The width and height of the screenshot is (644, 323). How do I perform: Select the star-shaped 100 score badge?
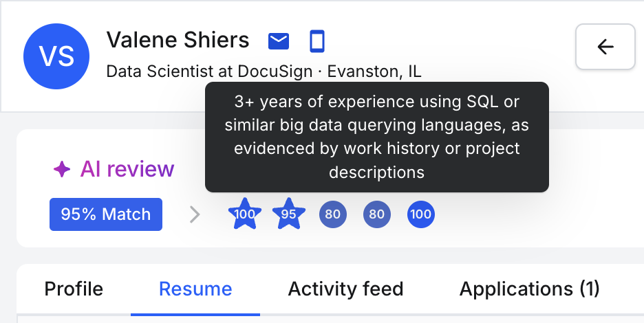245,214
